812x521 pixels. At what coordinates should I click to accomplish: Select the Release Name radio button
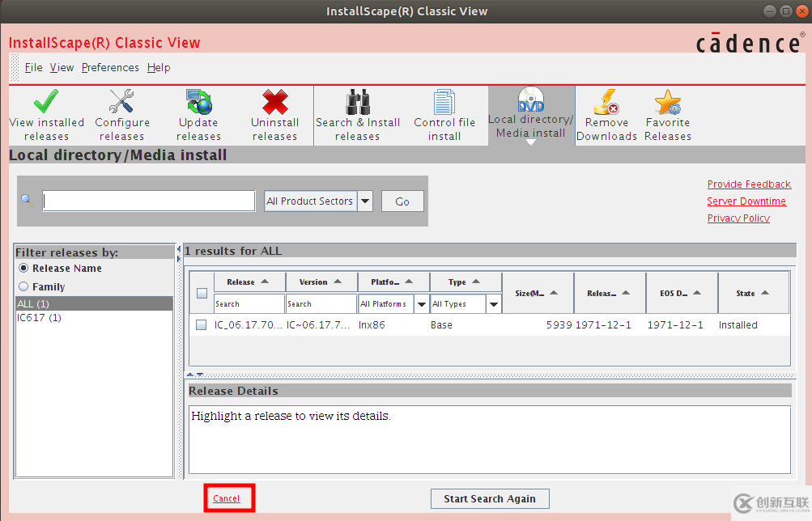click(x=25, y=269)
